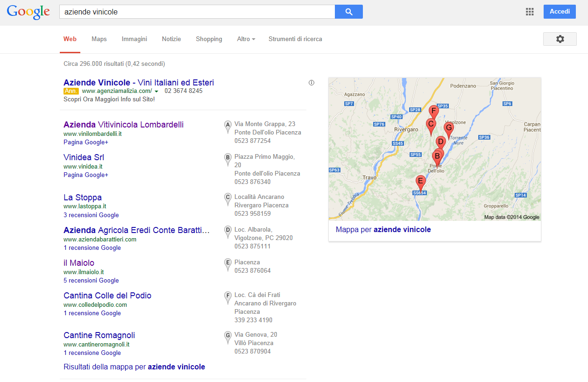Select the Web tab
The width and height of the screenshot is (588, 382).
[x=70, y=39]
